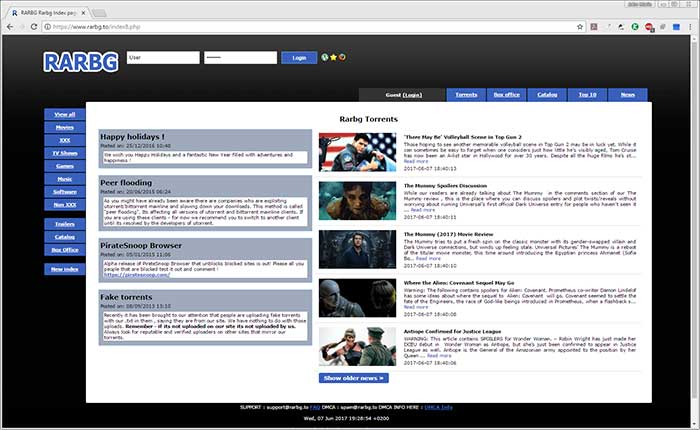Click the first red-brown extension icon after the bookmark star

pyautogui.click(x=594, y=27)
